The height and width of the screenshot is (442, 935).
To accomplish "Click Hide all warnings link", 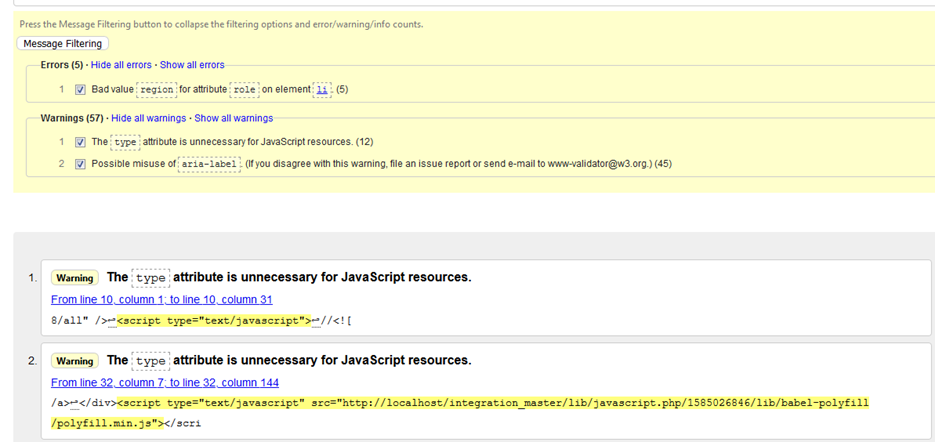I will [x=148, y=118].
